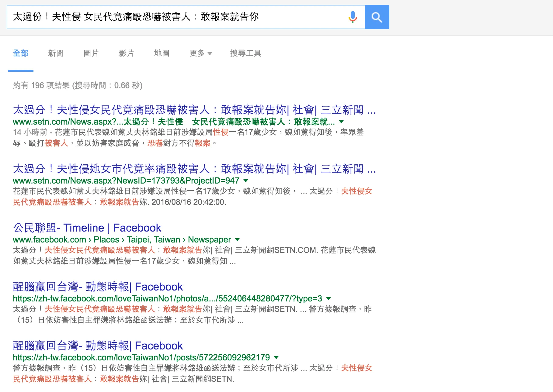553x392 pixels.
Task: Click the blue magnifying glass search button
Action: 377,17
